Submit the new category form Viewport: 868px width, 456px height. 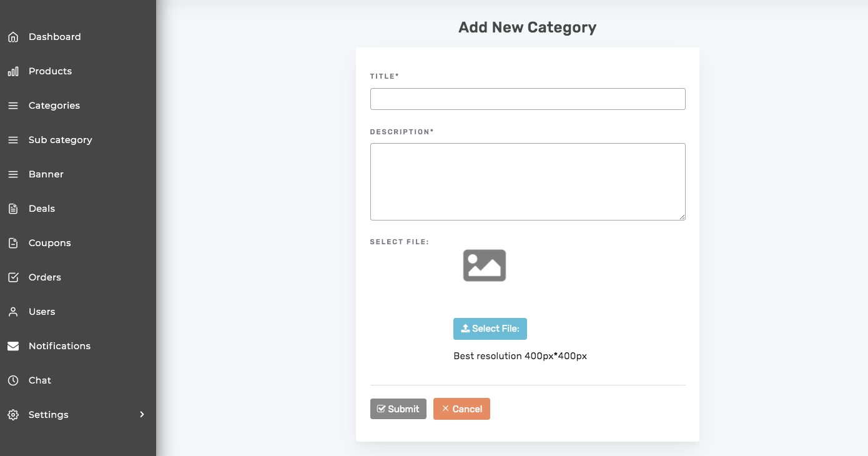point(398,409)
